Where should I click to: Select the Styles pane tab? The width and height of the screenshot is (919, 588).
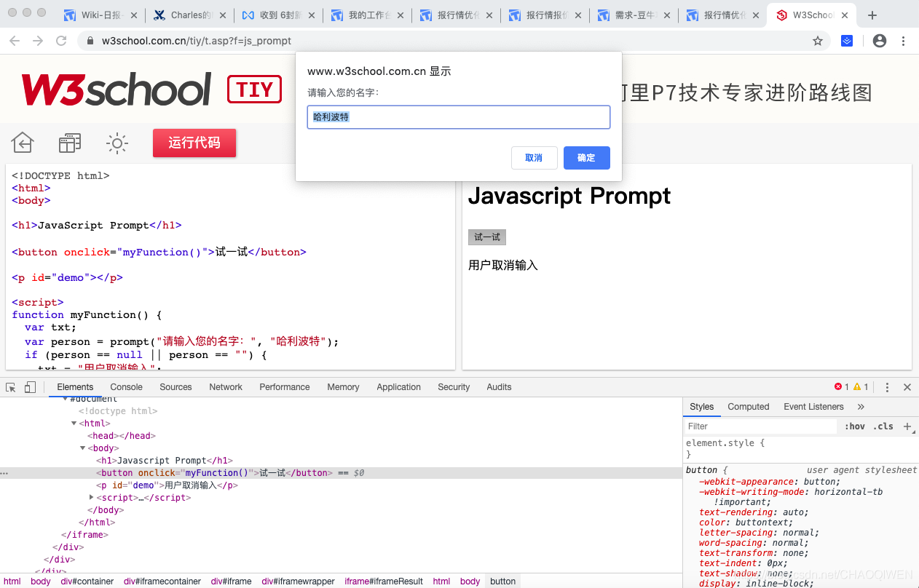click(702, 407)
